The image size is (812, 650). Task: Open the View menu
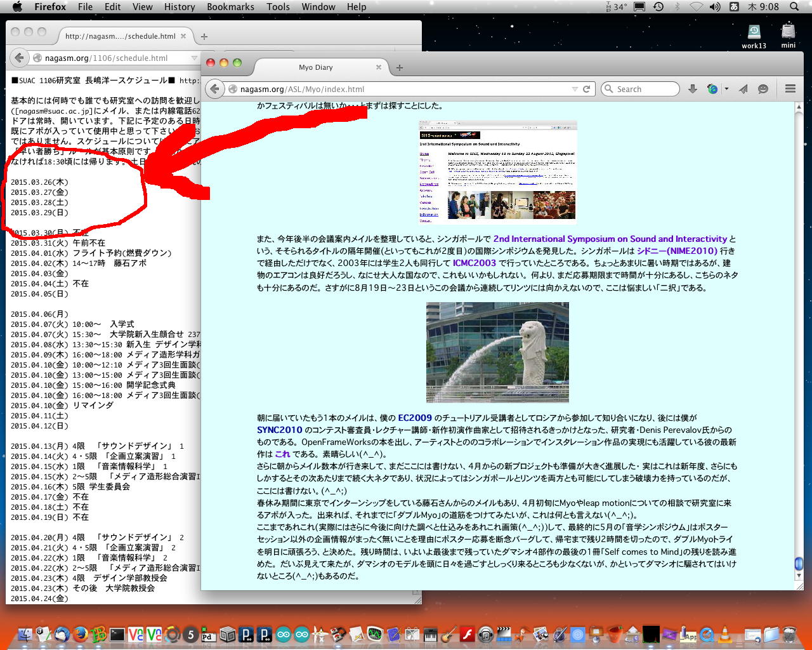click(142, 7)
